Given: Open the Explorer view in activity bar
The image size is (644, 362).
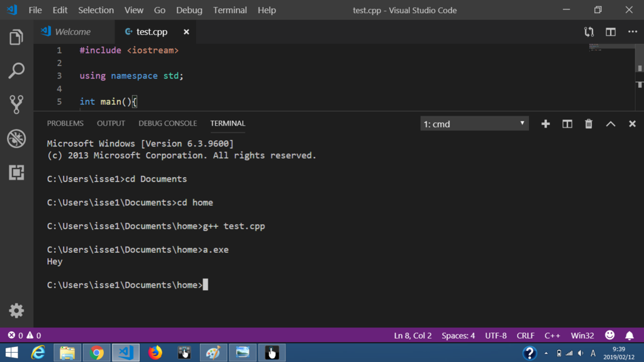Looking at the screenshot, I should [x=16, y=37].
